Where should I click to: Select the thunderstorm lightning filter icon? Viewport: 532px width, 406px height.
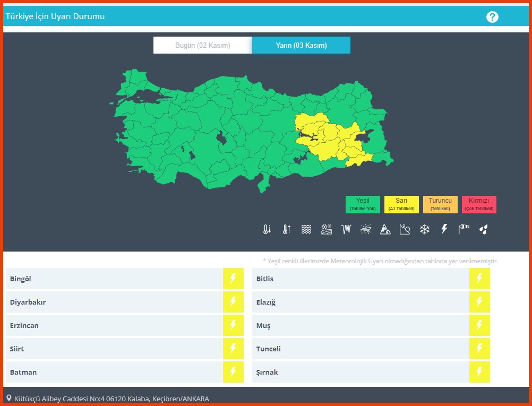444,229
